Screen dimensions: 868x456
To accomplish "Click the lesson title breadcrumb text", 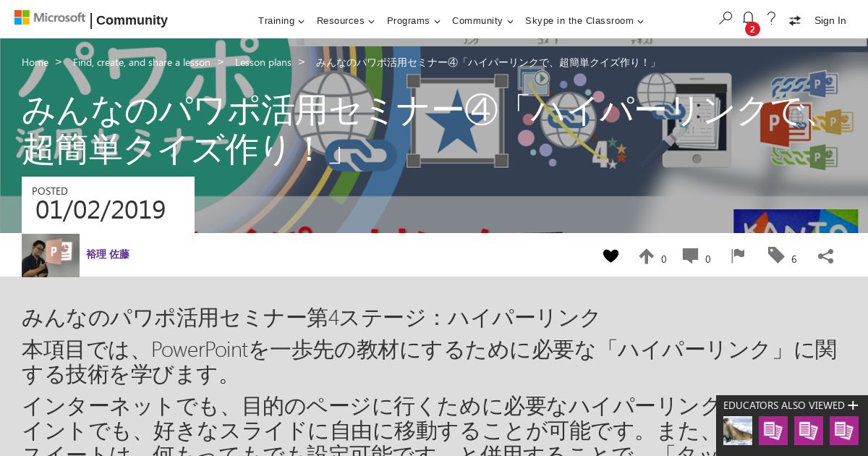I will [x=486, y=62].
